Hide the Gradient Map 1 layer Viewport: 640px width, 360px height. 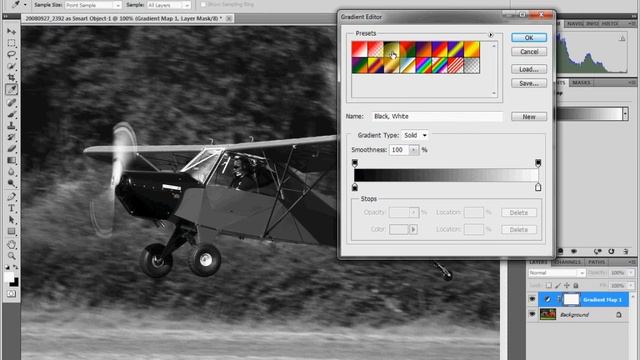click(x=532, y=300)
